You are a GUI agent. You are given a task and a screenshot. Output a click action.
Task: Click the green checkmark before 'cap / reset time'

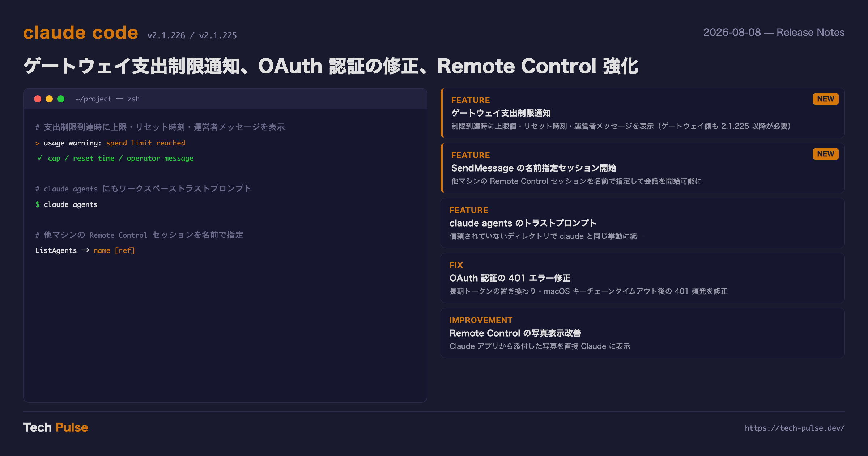(39, 158)
